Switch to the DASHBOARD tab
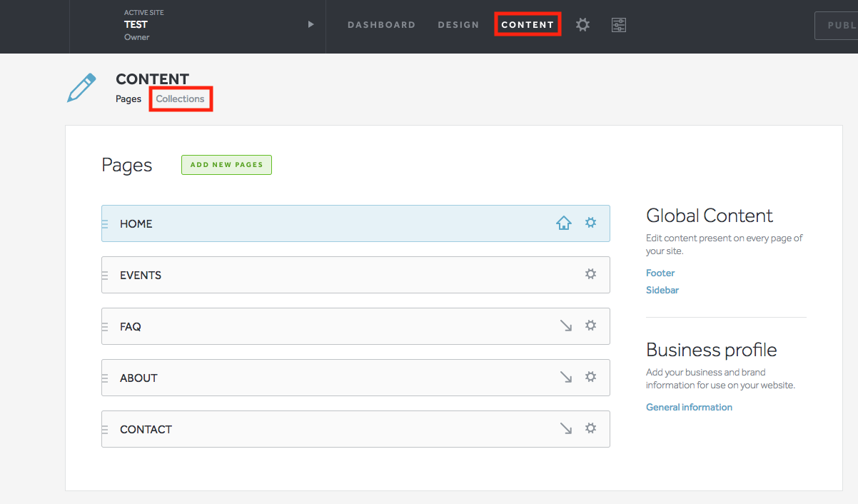Viewport: 858px width, 504px height. coord(381,25)
